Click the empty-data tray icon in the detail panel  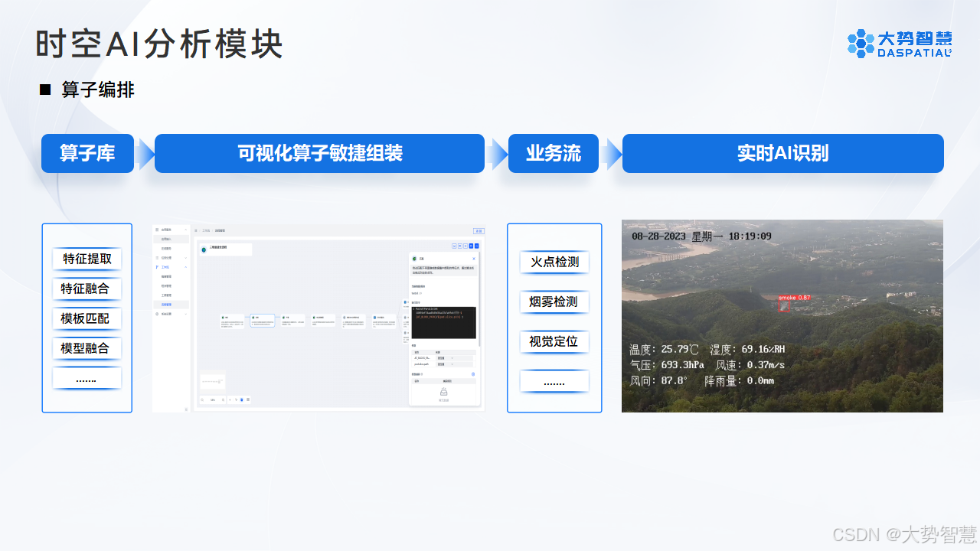pos(443,392)
